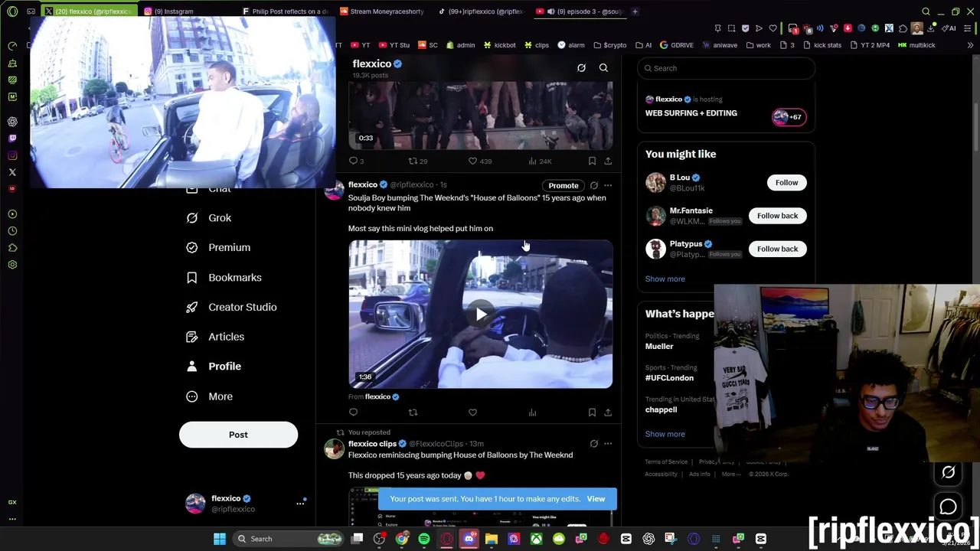Open the #UFCLondon trend
The image size is (980, 551).
[669, 378]
